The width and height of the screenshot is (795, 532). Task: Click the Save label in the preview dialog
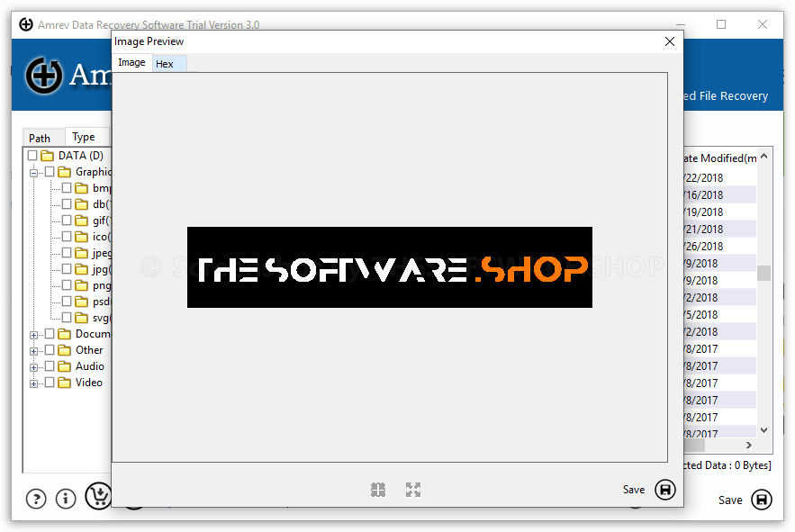point(634,490)
